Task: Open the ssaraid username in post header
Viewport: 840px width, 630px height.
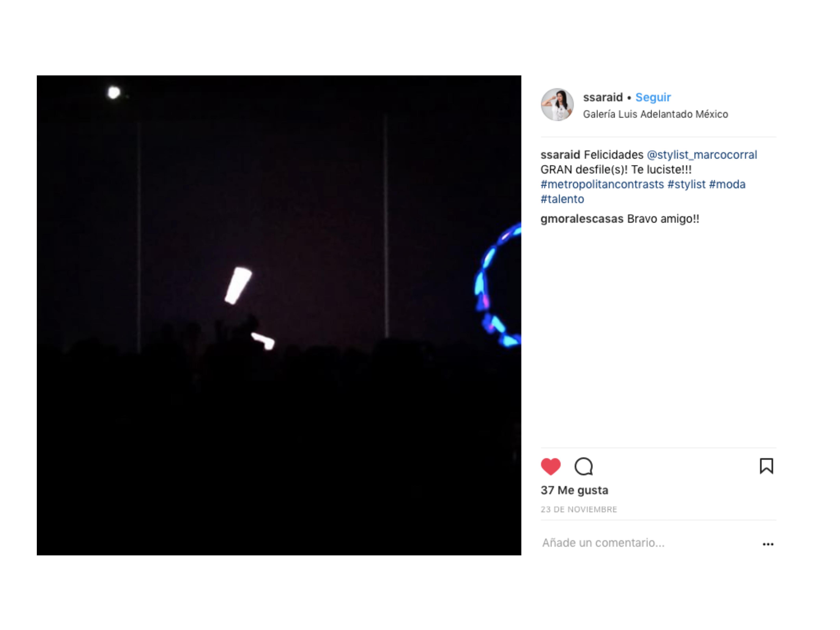Action: [x=603, y=97]
